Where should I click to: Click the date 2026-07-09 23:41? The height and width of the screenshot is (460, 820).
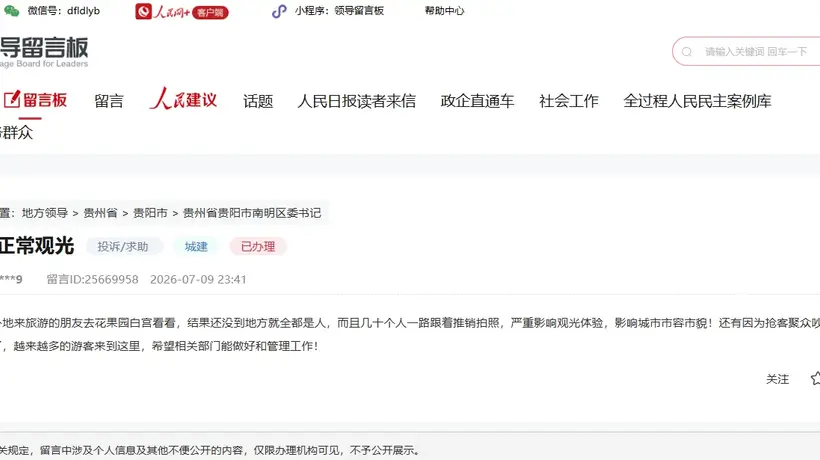[198, 280]
